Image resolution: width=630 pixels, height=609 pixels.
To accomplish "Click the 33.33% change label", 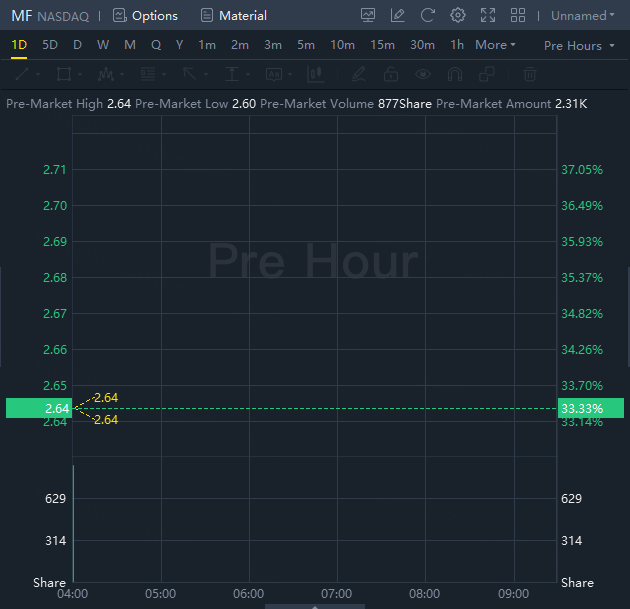I will pos(591,408).
